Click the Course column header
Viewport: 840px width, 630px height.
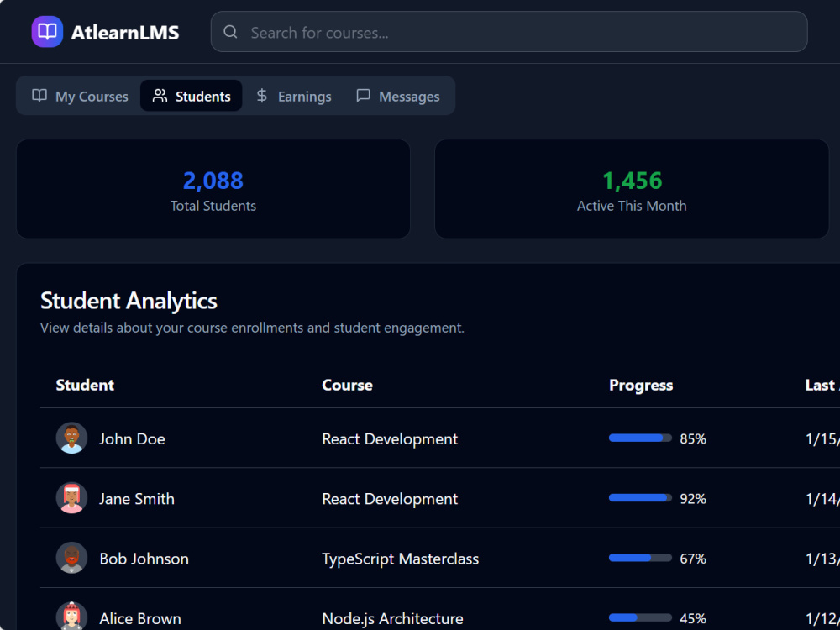click(x=347, y=386)
